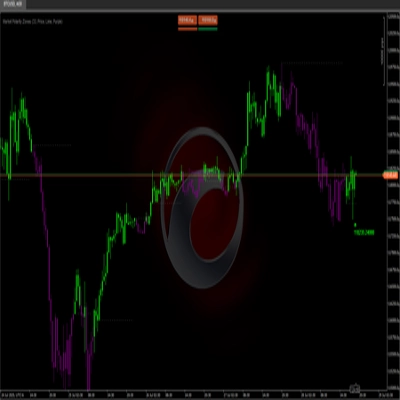Select the green line swatch under the right button
The width and height of the screenshot is (400, 400).
pyautogui.click(x=208, y=29)
